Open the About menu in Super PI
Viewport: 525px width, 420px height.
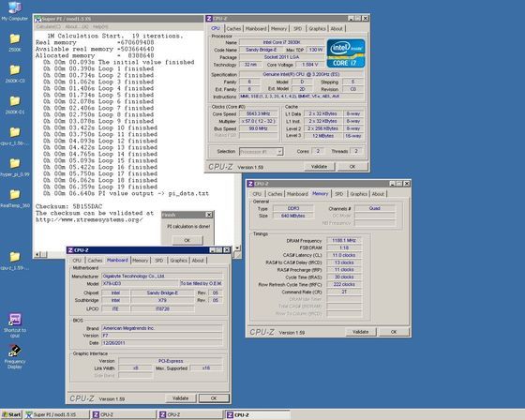click(76, 26)
